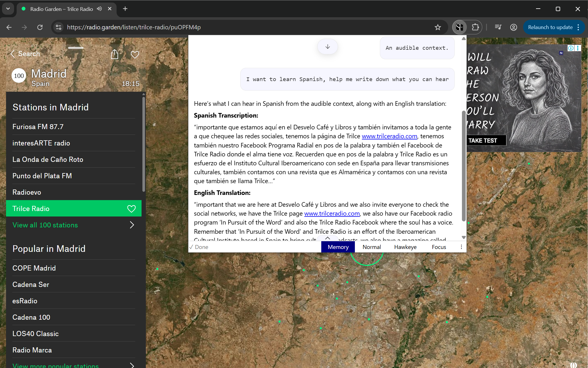Open the browser extensions puzzle icon
The height and width of the screenshot is (368, 588).
click(x=476, y=27)
